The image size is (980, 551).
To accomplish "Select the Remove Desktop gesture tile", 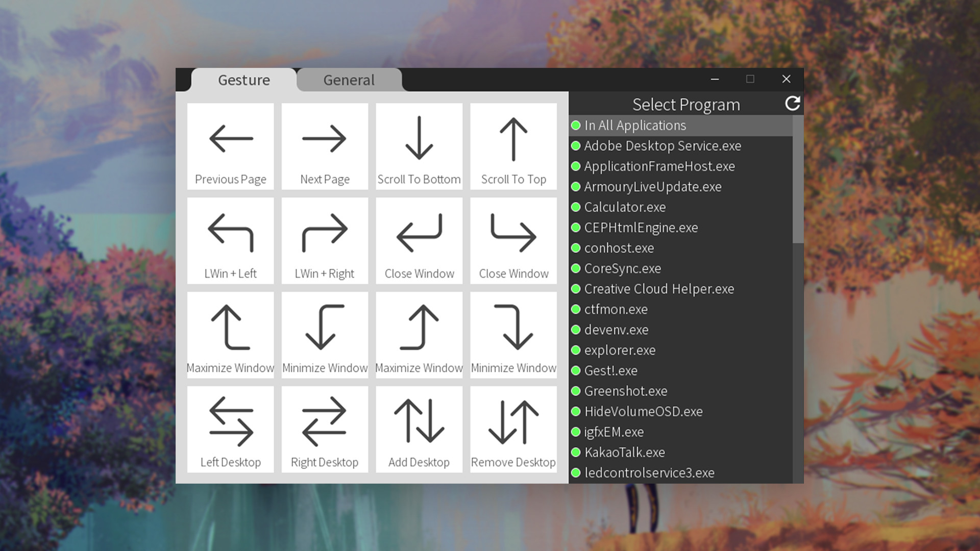I will [513, 429].
